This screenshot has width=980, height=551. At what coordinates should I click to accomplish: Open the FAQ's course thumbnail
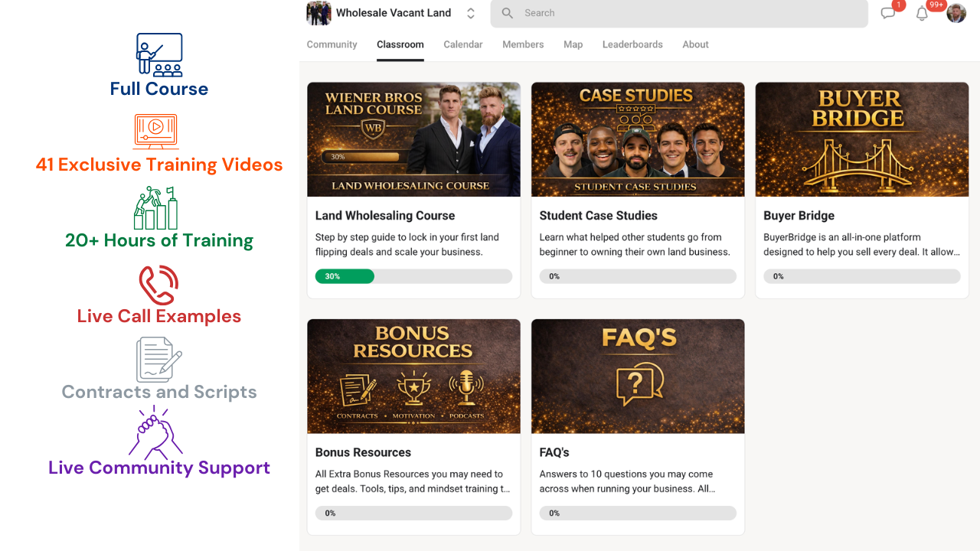pos(638,377)
